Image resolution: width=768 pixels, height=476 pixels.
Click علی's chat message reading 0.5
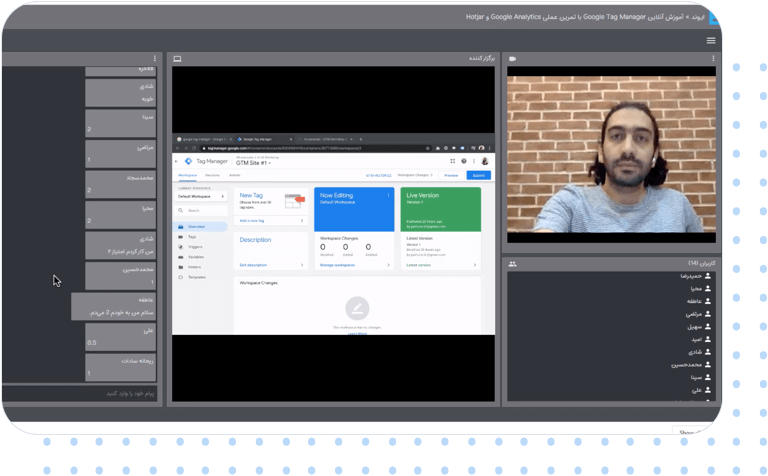click(120, 337)
